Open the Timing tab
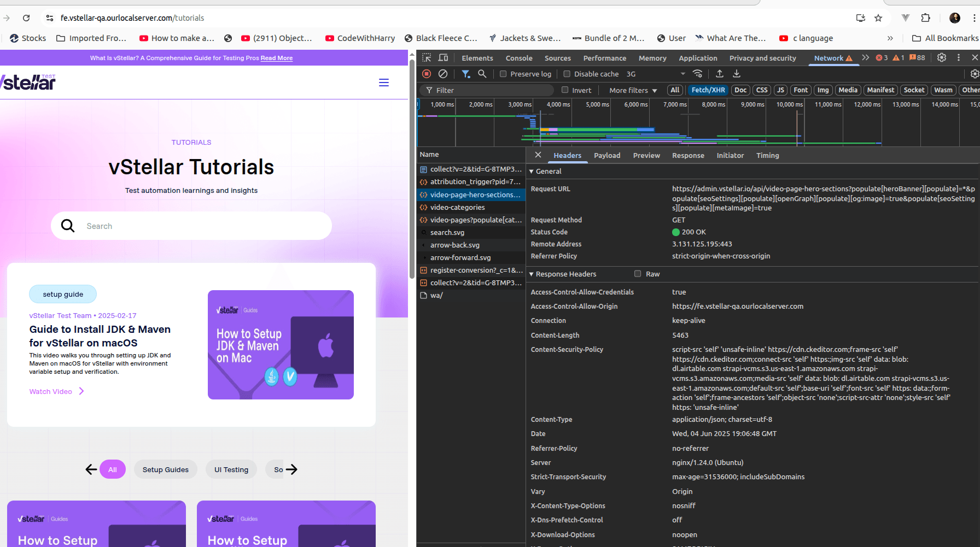The height and width of the screenshot is (547, 980). point(767,155)
